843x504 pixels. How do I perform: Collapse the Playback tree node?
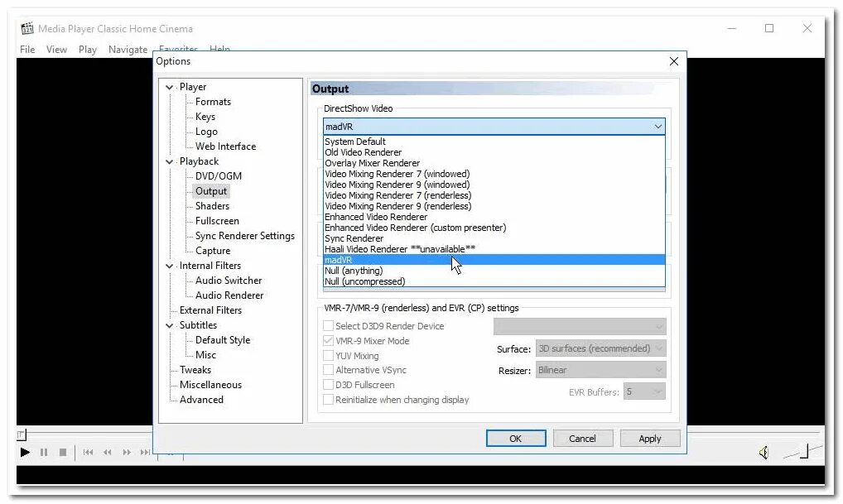coord(170,161)
